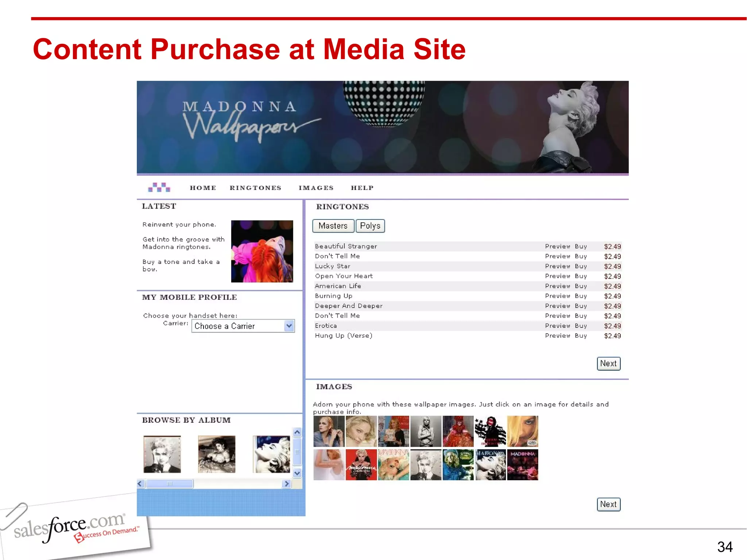Buy the American Life ringtone
The height and width of the screenshot is (560, 747).
(x=581, y=286)
